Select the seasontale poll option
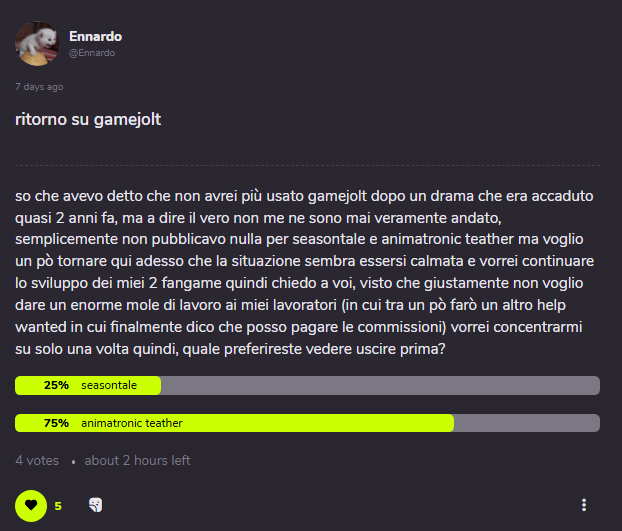This screenshot has height=531, width=622. pos(307,385)
